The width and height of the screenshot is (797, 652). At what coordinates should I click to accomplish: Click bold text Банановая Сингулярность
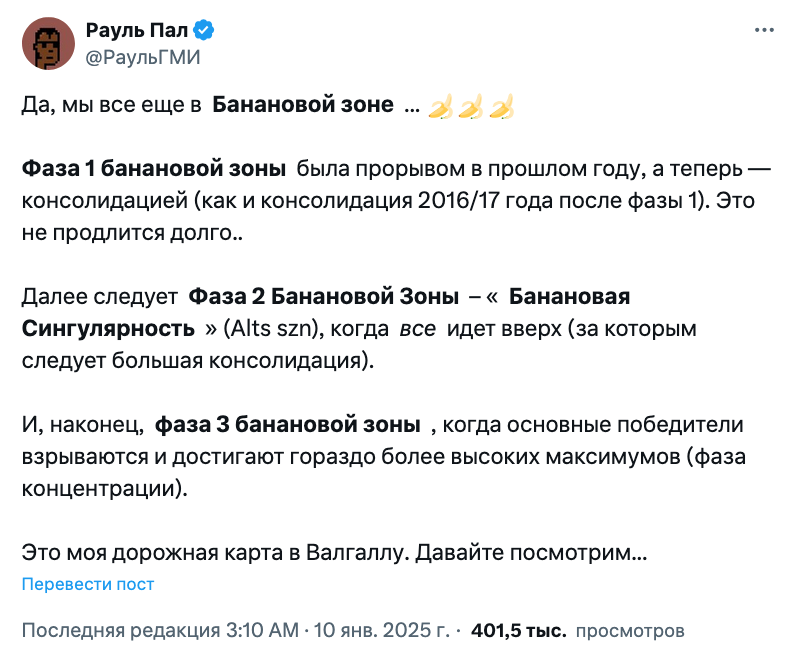326,313
